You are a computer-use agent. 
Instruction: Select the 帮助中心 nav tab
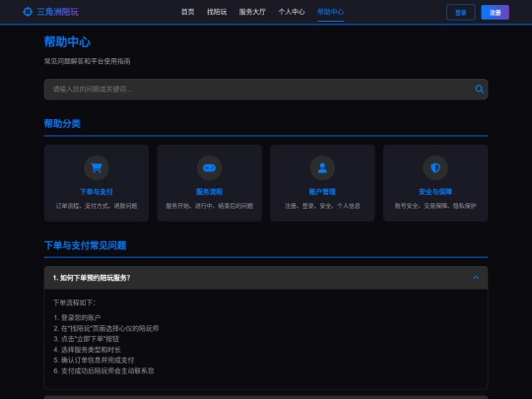[330, 12]
